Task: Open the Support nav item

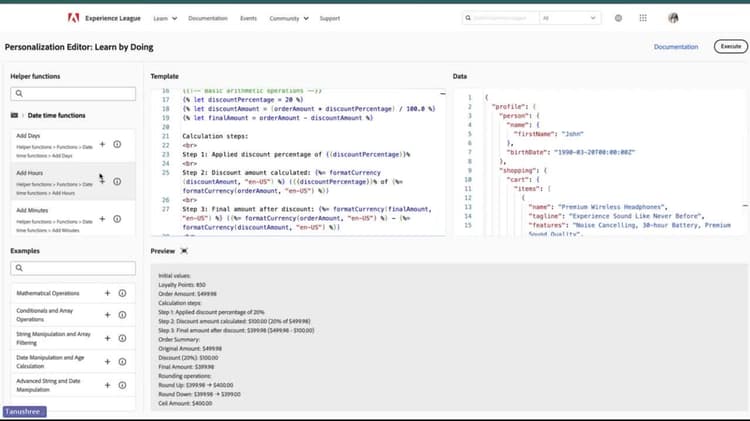Action: 330,18
